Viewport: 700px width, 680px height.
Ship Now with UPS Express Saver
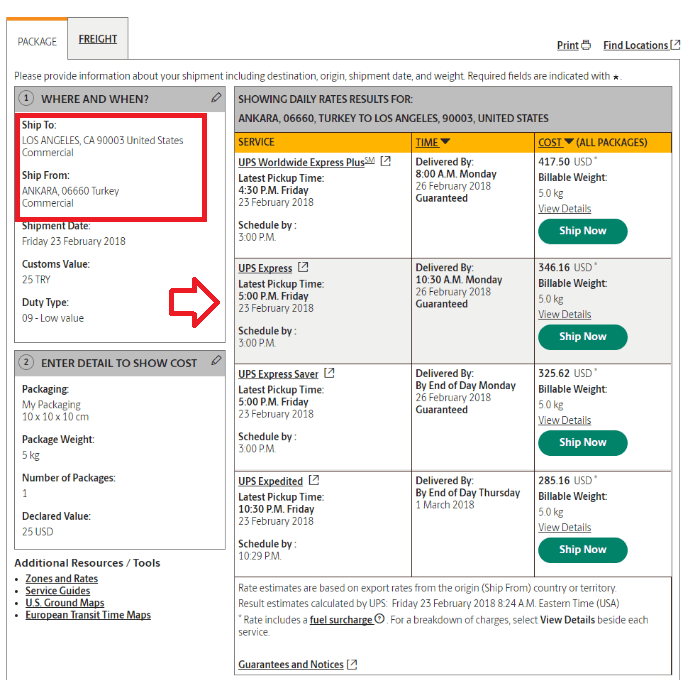(583, 442)
